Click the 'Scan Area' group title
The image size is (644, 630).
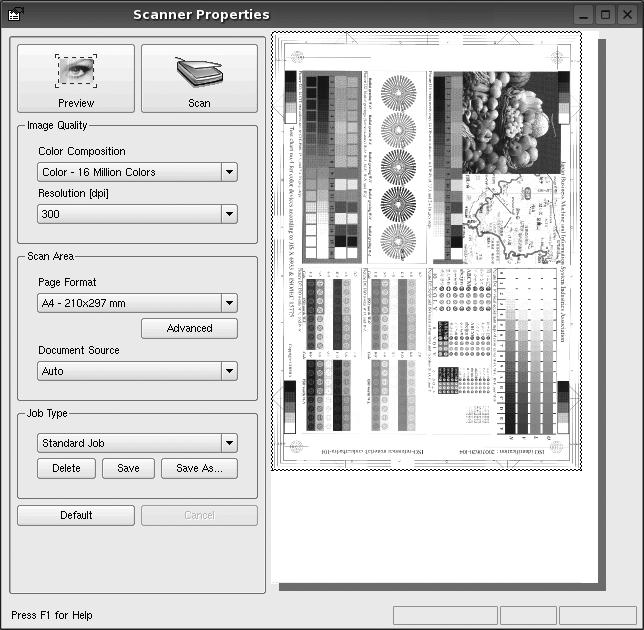(x=51, y=256)
